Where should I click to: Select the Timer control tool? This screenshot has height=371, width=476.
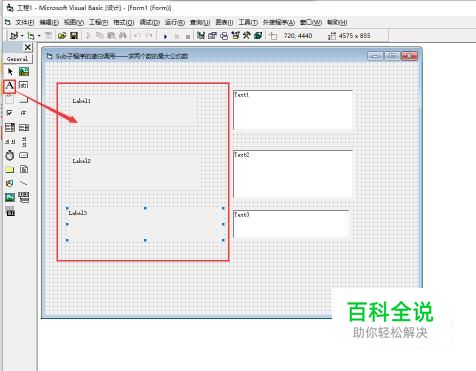click(x=10, y=155)
